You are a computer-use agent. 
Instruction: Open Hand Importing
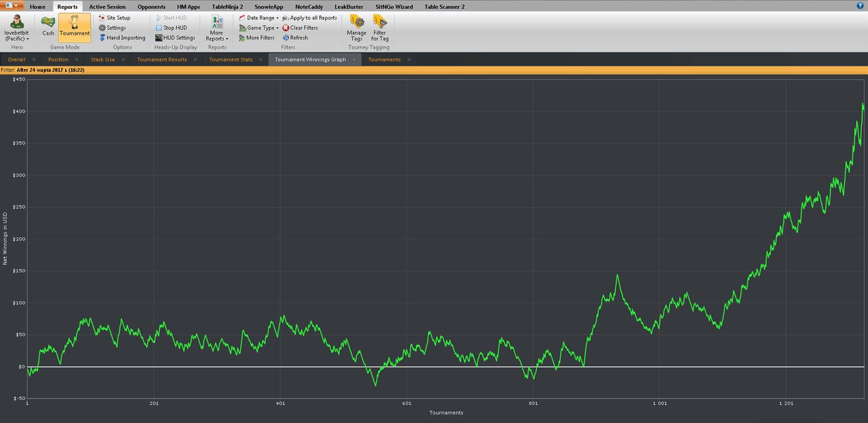tap(122, 38)
